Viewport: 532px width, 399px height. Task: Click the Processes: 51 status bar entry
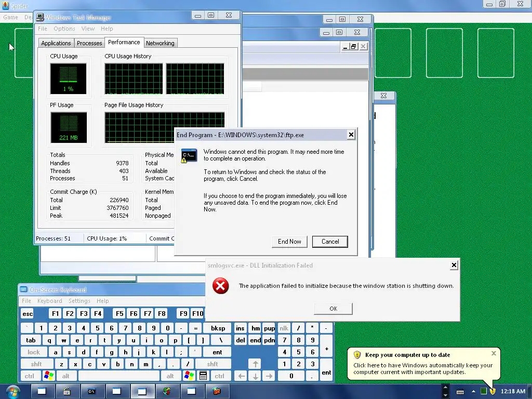54,238
